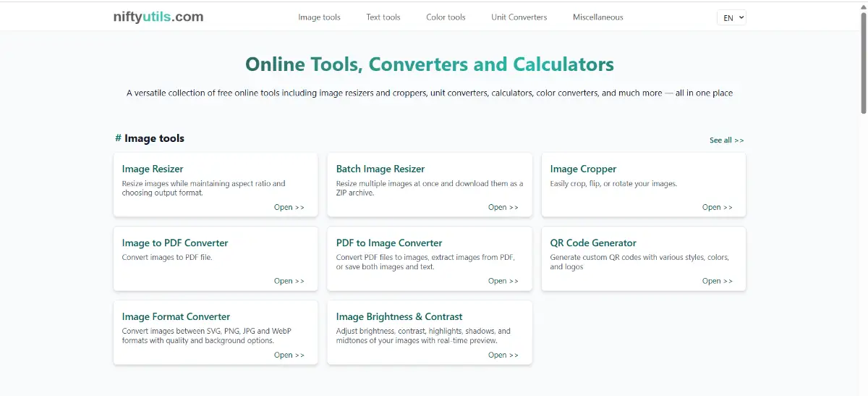
Task: Select the PDF to Image Converter heading
Action: pos(388,243)
